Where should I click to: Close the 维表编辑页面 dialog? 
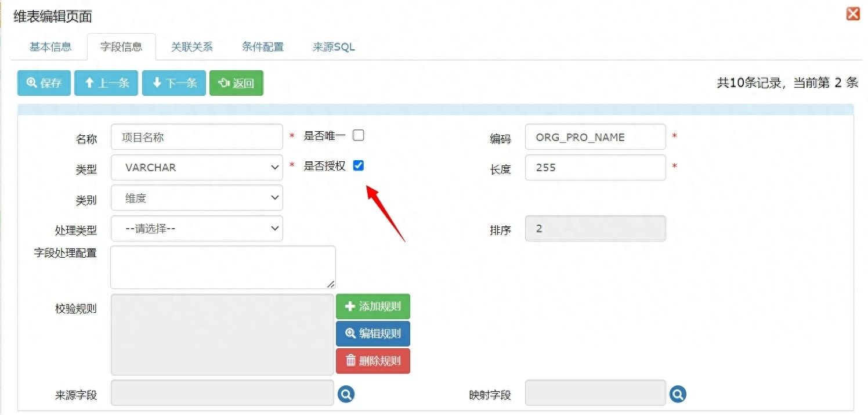click(x=852, y=14)
